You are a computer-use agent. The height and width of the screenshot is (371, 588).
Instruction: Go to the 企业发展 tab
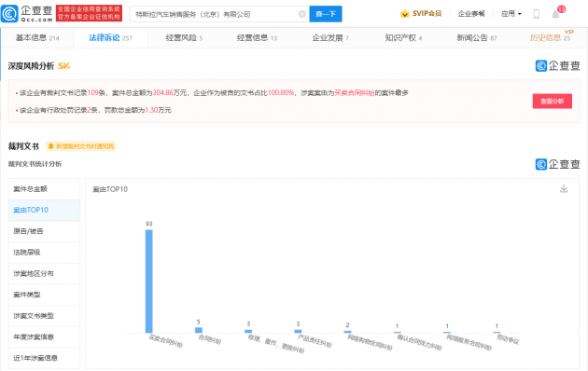(x=330, y=38)
